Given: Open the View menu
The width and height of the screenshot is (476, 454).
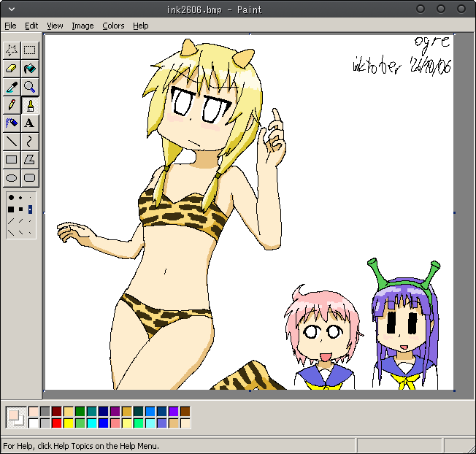Looking at the screenshot, I should (x=55, y=26).
